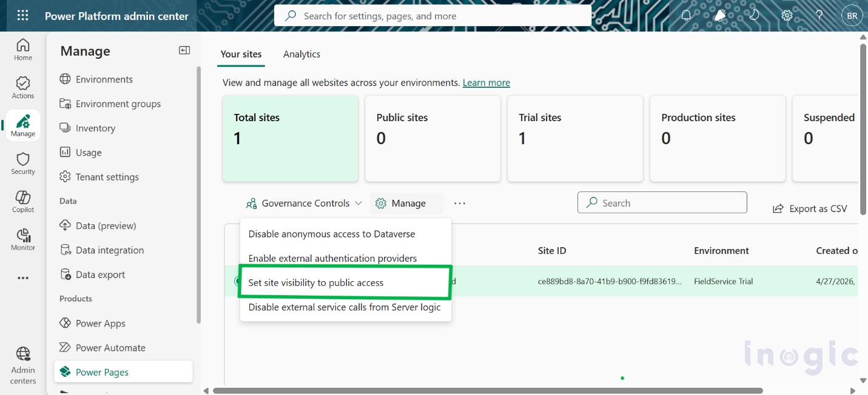Open more commands ellipsis
The width and height of the screenshot is (868, 395).
click(460, 204)
